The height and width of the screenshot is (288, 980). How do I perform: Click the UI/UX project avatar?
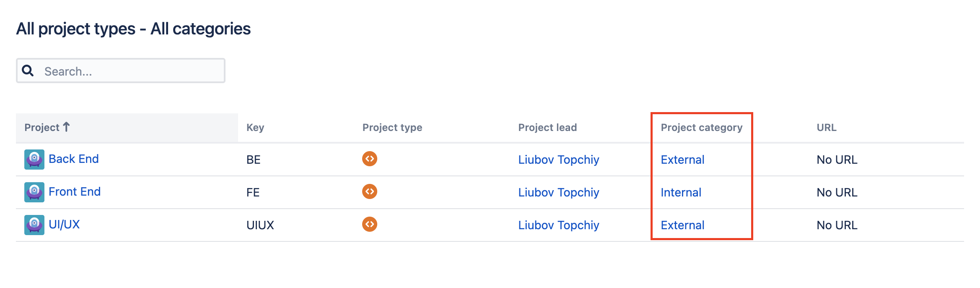[34, 225]
